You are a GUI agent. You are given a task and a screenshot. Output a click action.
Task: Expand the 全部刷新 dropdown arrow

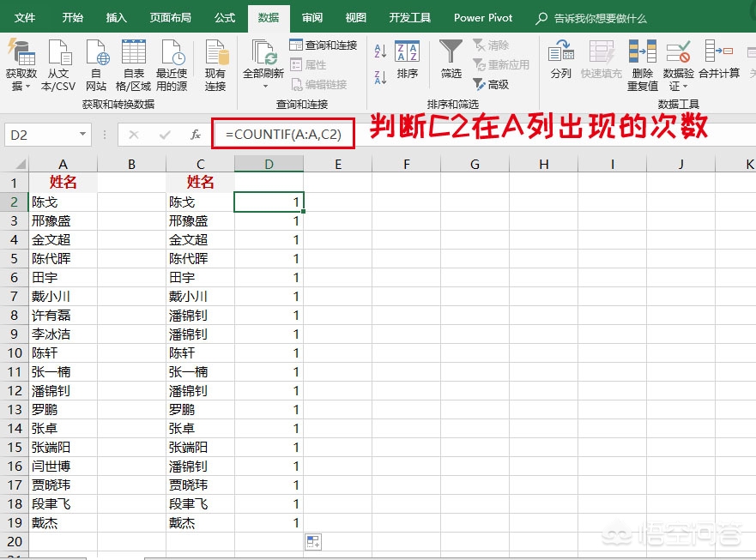pos(264,87)
